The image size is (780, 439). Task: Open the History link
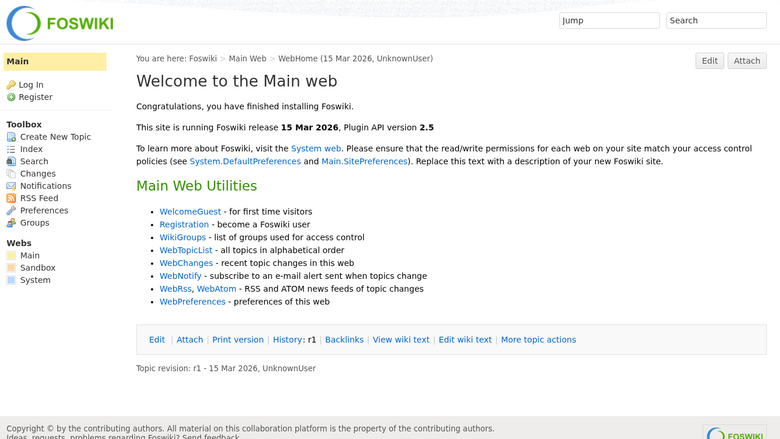[287, 340]
